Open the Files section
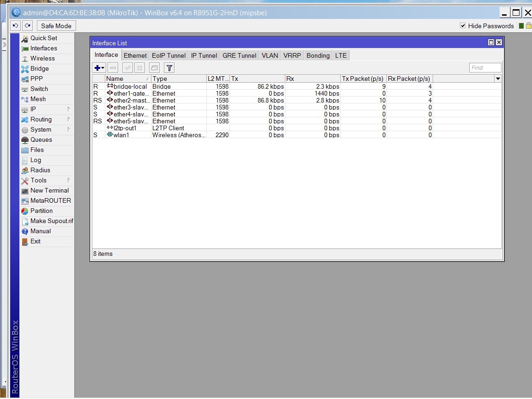The width and height of the screenshot is (532, 399). click(x=47, y=150)
